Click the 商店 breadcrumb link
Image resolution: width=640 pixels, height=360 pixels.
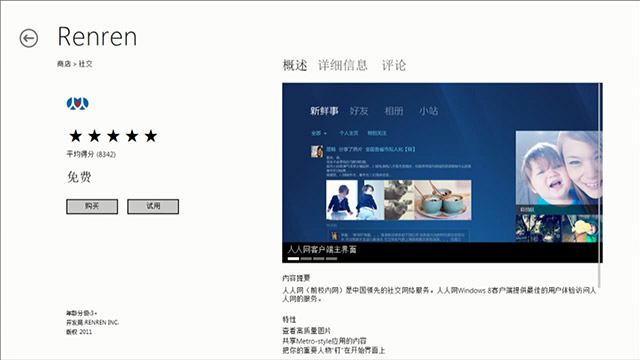point(64,64)
